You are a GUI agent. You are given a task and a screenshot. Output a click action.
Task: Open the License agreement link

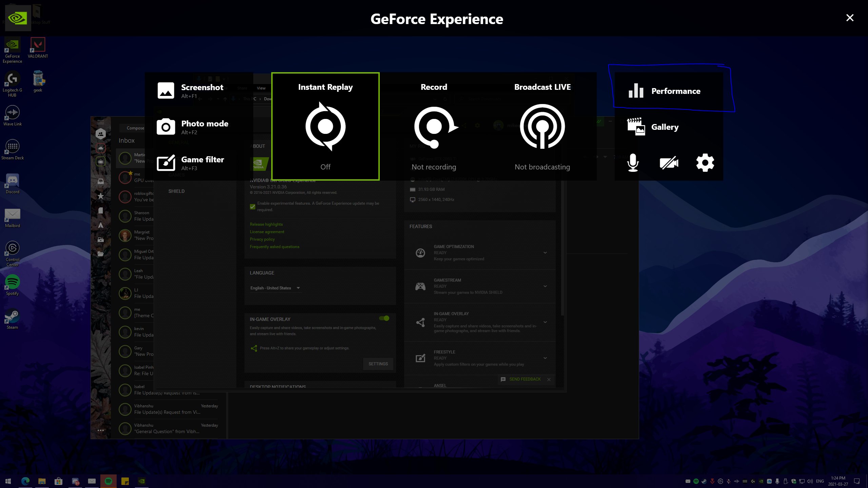click(267, 232)
